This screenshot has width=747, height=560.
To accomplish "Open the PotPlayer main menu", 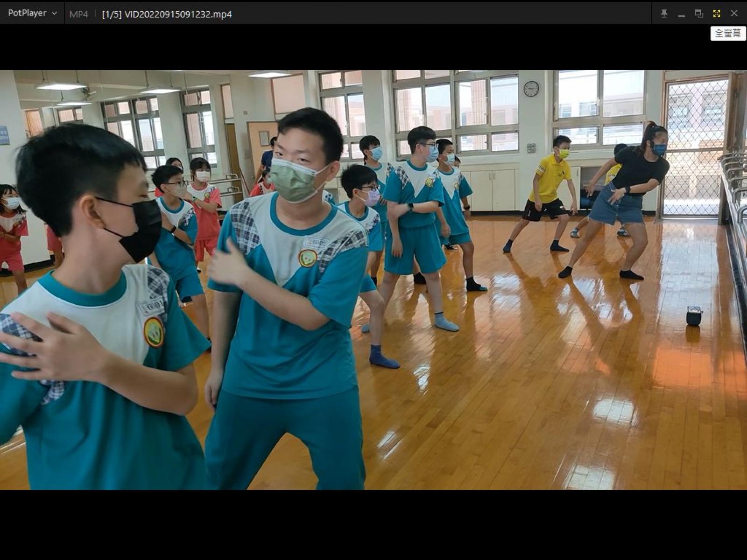I will 27,14.
